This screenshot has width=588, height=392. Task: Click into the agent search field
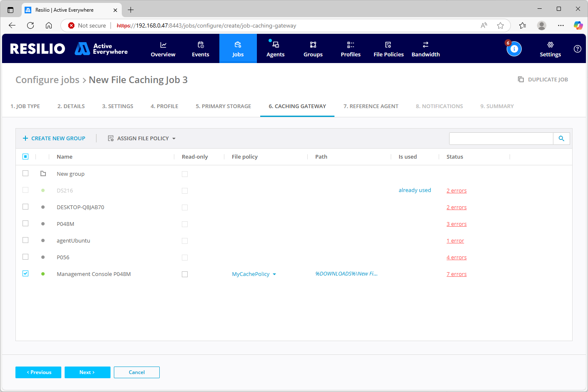(x=501, y=139)
